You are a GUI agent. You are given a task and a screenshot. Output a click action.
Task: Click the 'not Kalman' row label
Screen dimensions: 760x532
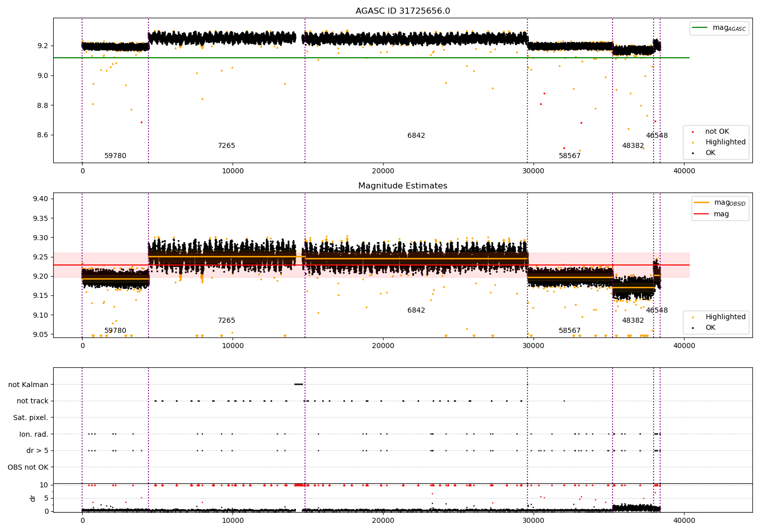[x=28, y=385]
